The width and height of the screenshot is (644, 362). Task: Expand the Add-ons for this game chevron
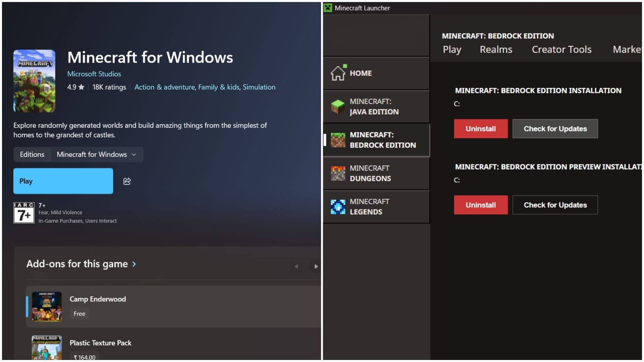tap(134, 264)
